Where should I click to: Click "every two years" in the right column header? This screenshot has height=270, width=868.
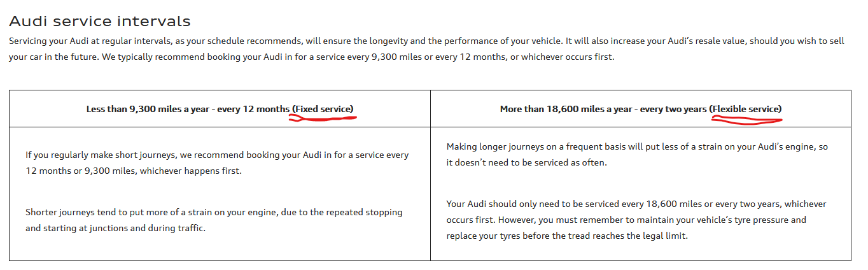click(x=673, y=109)
